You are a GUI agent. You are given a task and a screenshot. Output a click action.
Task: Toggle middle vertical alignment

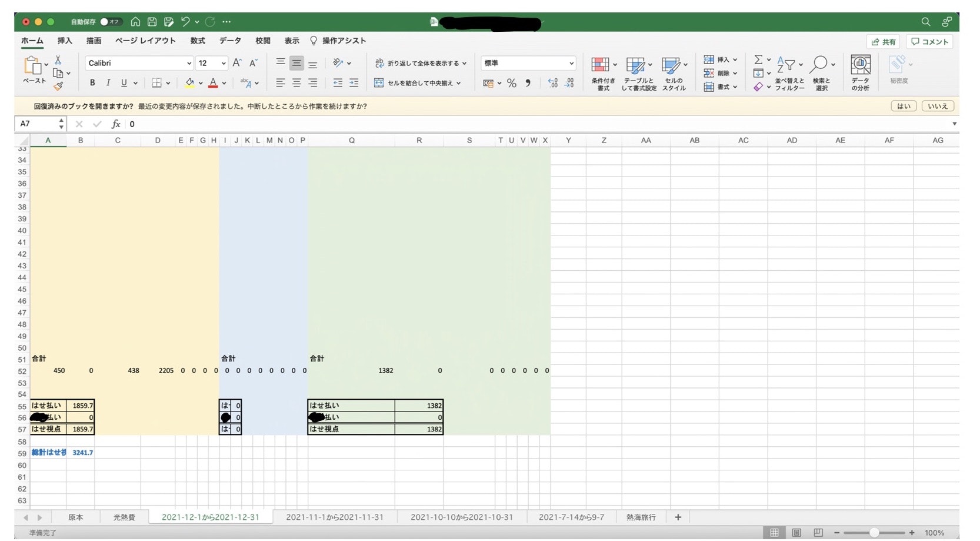296,63
